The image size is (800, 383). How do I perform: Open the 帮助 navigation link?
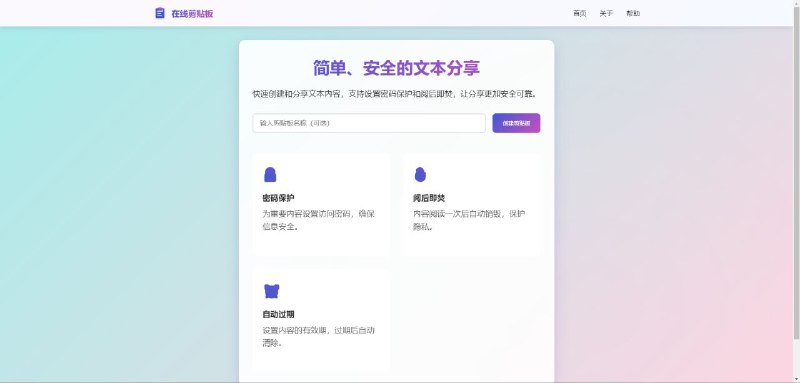click(x=633, y=14)
